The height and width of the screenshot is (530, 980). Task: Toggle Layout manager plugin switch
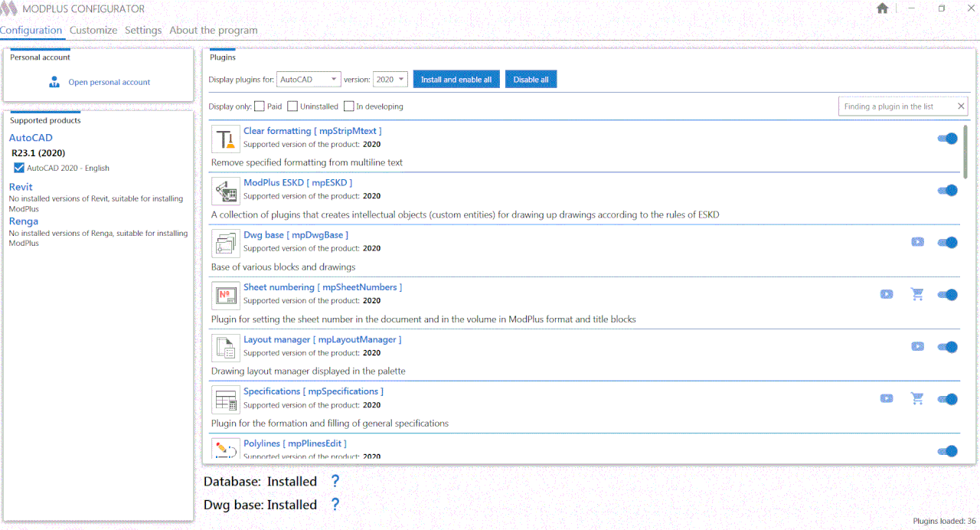[948, 347]
